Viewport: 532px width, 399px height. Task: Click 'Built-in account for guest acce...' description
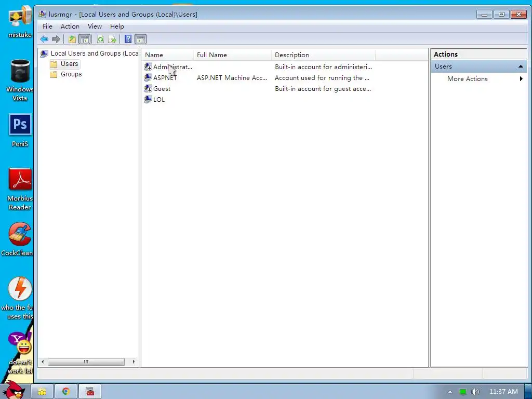point(323,88)
